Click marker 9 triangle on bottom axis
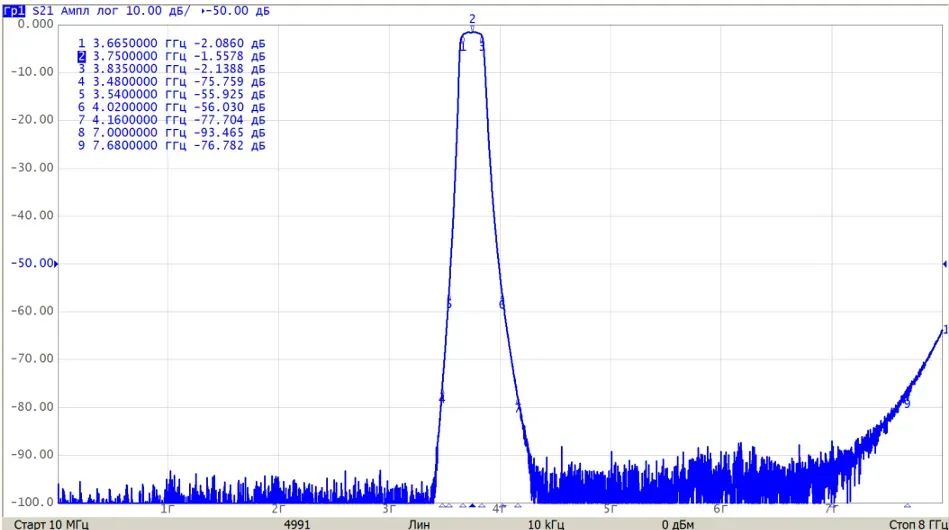Viewport: 949px width, 530px height. coord(907,505)
